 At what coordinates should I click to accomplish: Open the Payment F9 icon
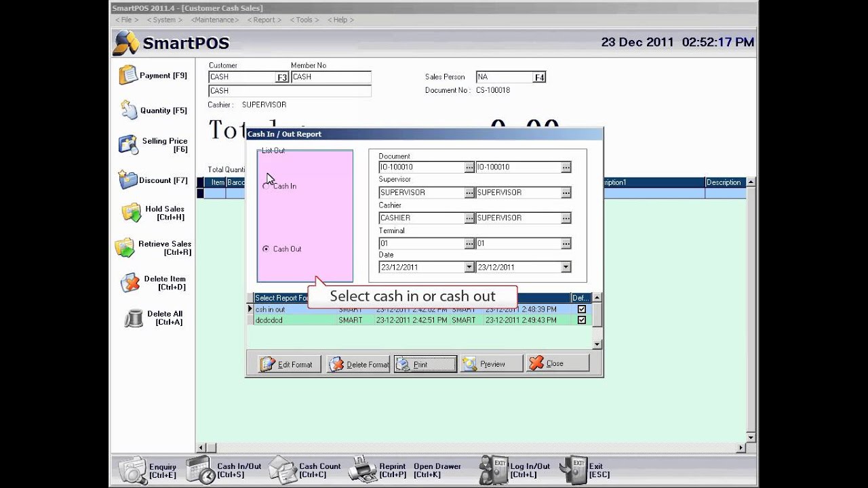tap(127, 75)
